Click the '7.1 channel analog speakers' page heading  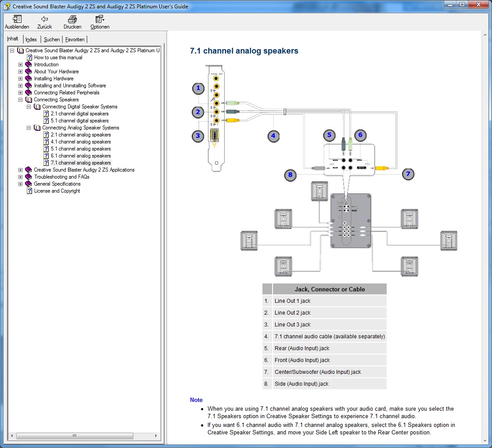click(244, 51)
